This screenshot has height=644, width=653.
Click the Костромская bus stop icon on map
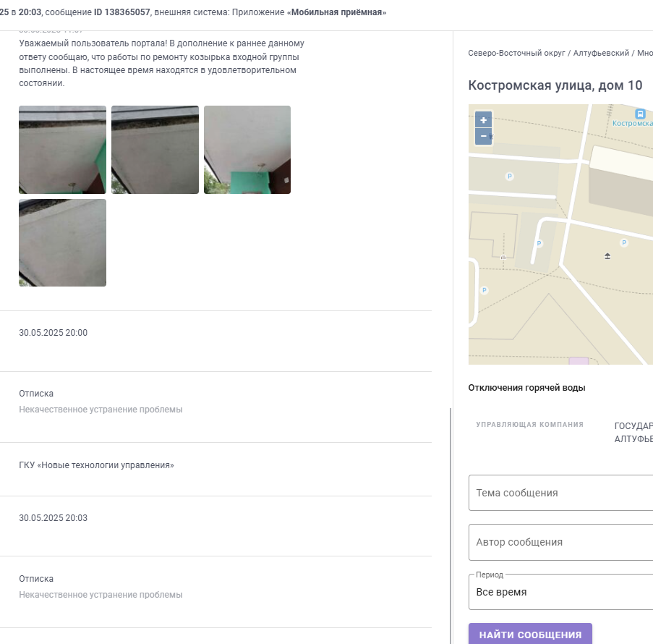(x=640, y=114)
